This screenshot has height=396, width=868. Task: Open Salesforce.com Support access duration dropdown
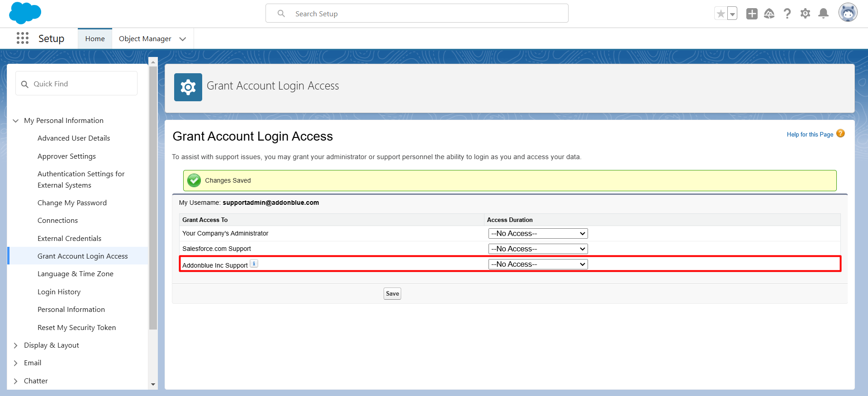[x=538, y=249]
